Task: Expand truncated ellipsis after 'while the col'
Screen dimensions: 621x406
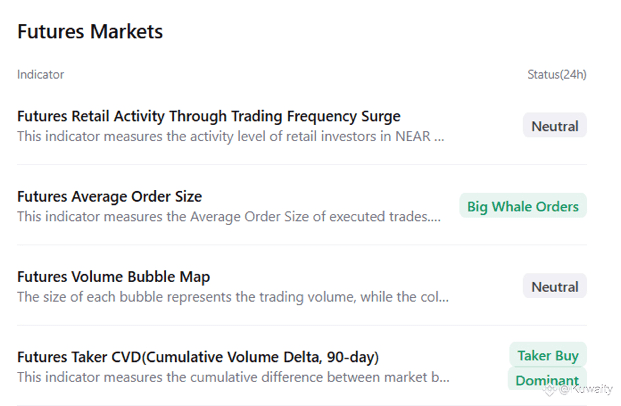Action: point(443,298)
